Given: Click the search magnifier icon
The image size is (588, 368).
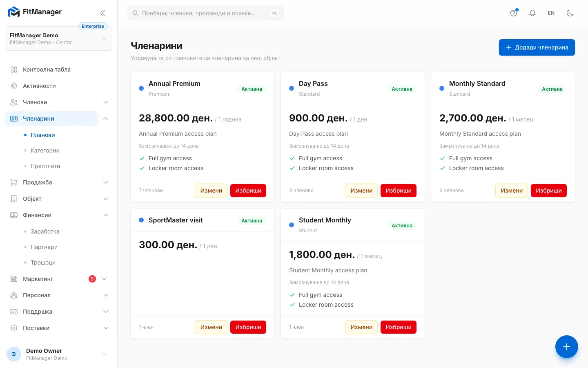Looking at the screenshot, I should point(136,13).
